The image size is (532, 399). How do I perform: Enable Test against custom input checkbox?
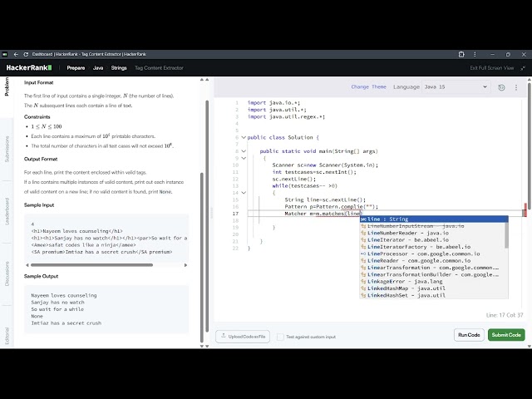[280, 337]
